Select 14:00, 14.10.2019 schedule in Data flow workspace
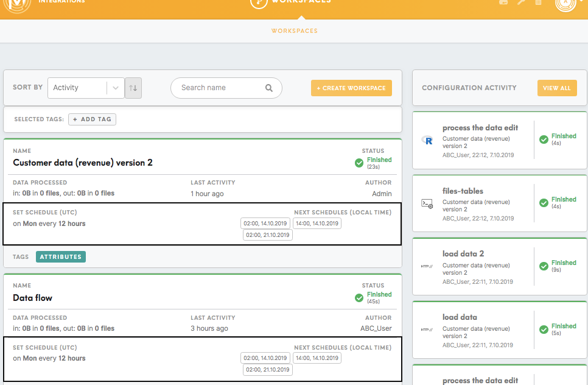 click(317, 358)
